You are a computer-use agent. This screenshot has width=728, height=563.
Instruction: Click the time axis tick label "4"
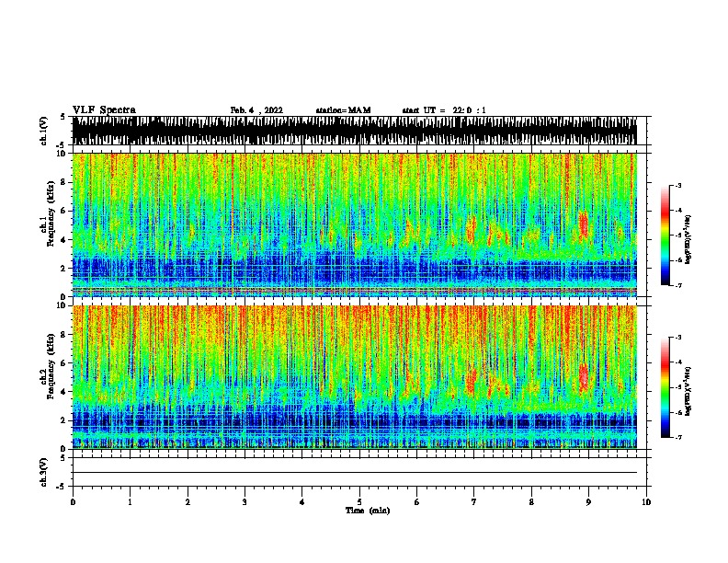point(302,502)
